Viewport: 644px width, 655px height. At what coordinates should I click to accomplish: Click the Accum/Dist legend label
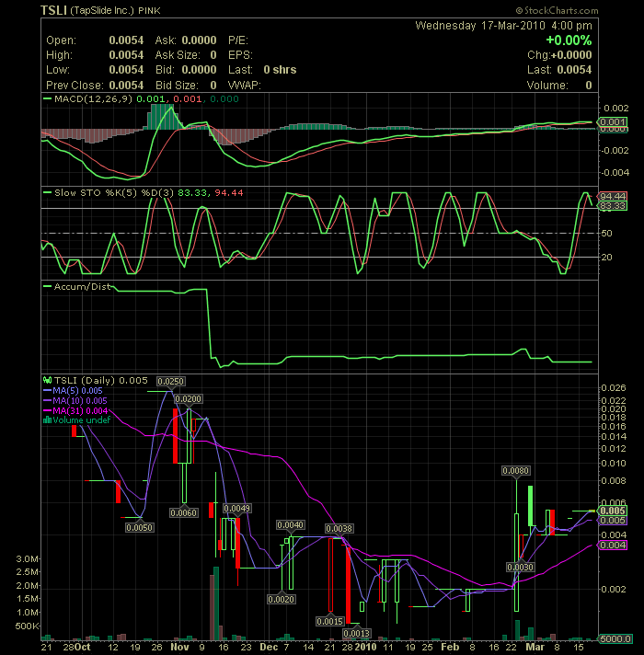82,287
